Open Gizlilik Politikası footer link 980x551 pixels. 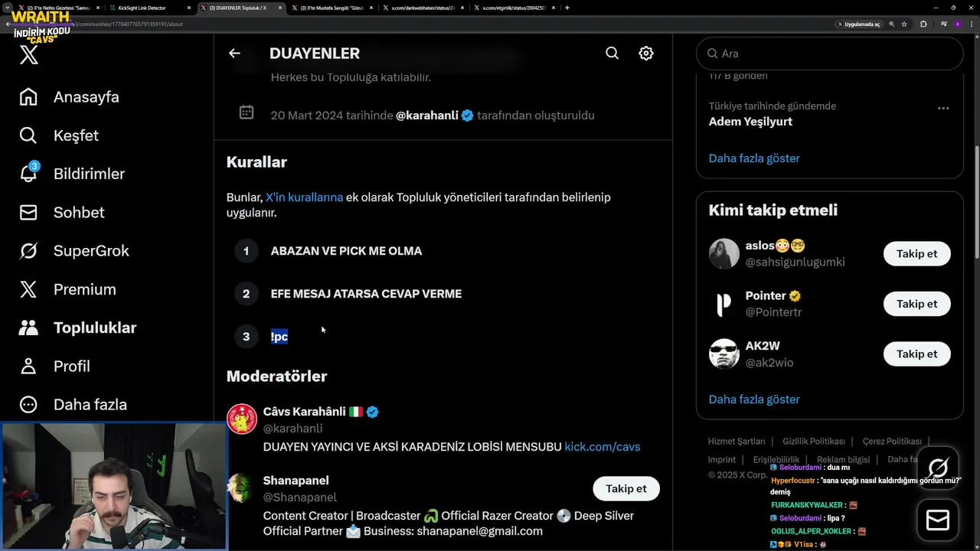tap(814, 442)
